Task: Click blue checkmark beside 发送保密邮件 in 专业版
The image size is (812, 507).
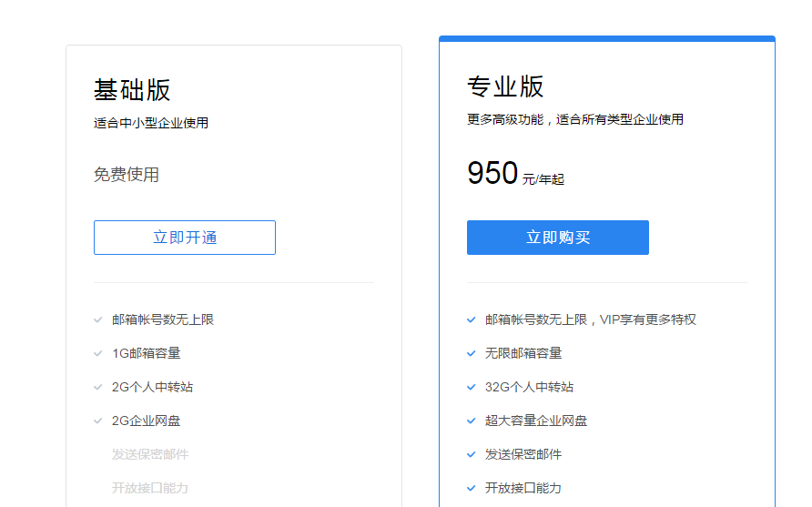Action: click(x=472, y=455)
